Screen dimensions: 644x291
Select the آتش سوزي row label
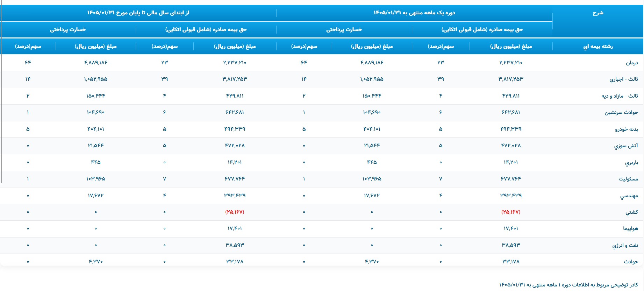pos(626,146)
